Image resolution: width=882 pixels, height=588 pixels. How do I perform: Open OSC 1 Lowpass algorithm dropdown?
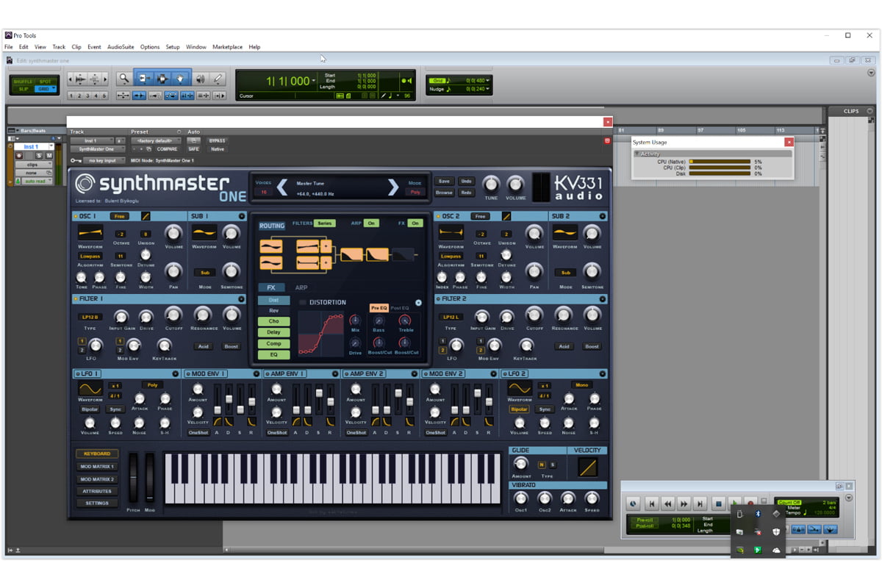(x=90, y=257)
